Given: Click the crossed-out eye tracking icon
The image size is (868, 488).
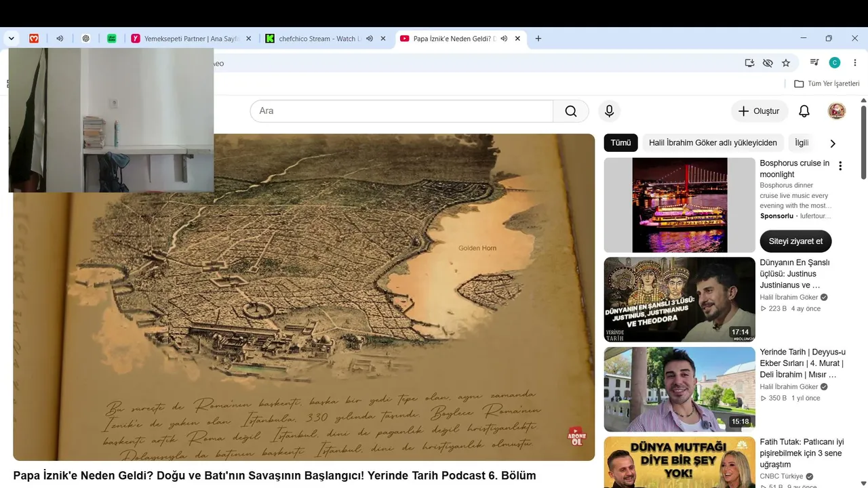Looking at the screenshot, I should coord(768,63).
